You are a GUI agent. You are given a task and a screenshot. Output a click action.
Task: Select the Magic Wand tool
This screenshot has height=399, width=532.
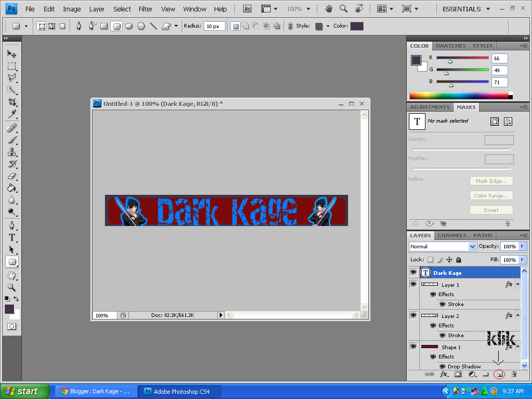coord(12,90)
